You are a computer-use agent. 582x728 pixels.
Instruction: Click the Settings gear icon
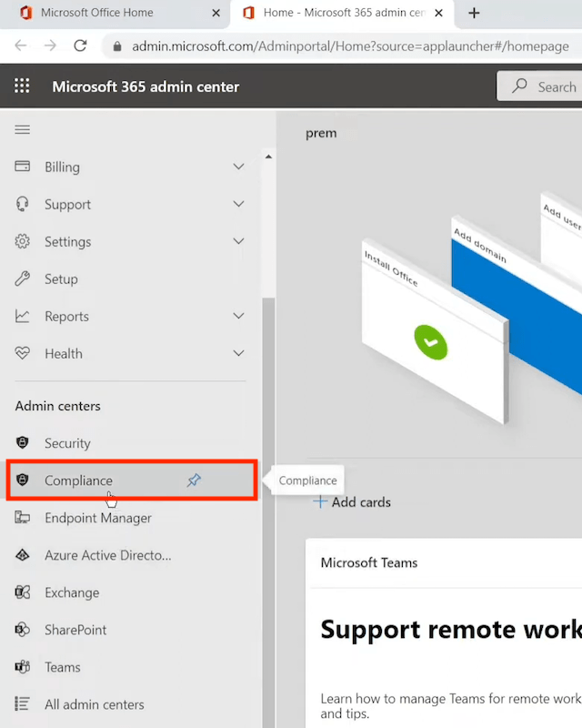pyautogui.click(x=22, y=241)
